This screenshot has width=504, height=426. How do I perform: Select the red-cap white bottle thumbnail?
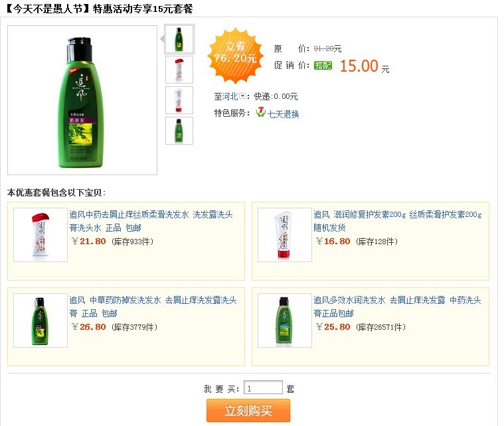[179, 70]
